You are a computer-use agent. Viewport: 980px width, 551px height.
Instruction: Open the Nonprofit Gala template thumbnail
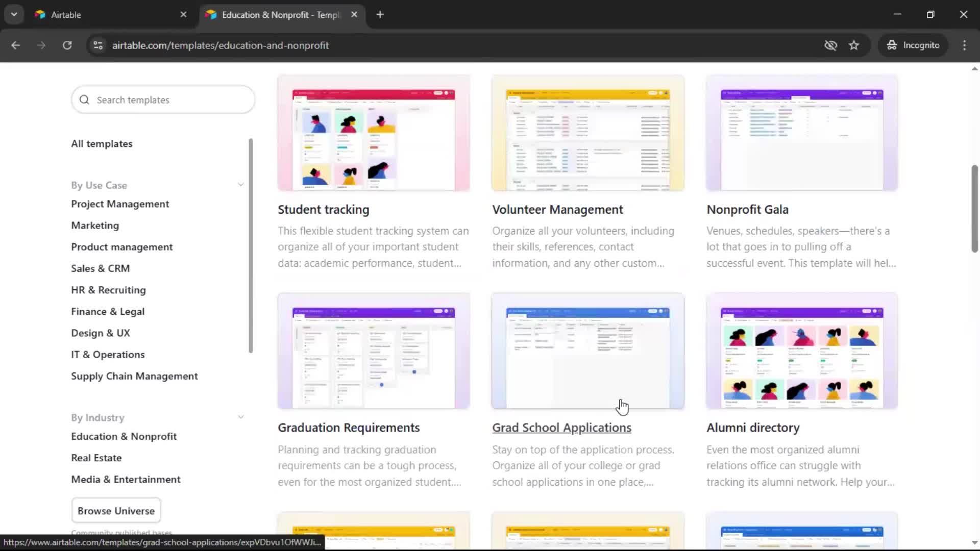tap(802, 133)
